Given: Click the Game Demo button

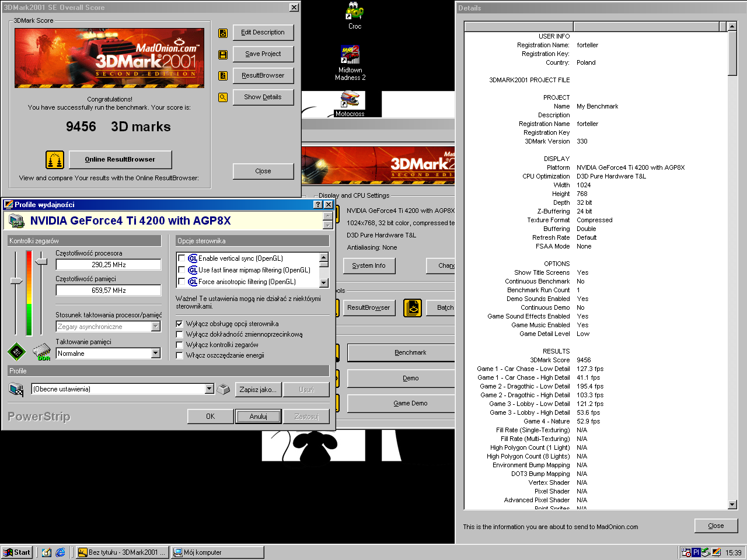Looking at the screenshot, I should point(401,403).
